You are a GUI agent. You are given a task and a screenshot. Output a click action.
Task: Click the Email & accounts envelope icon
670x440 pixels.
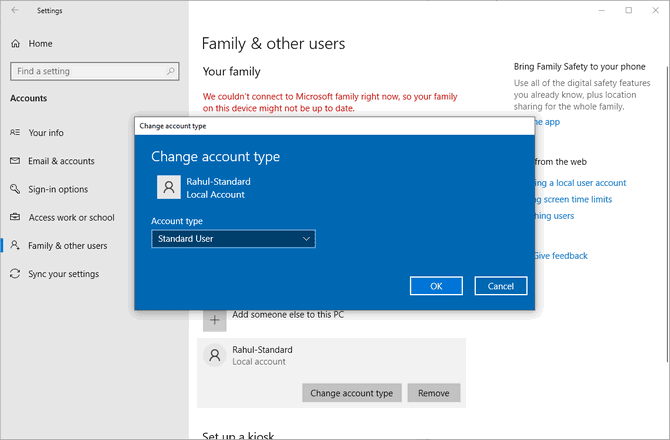pos(16,161)
